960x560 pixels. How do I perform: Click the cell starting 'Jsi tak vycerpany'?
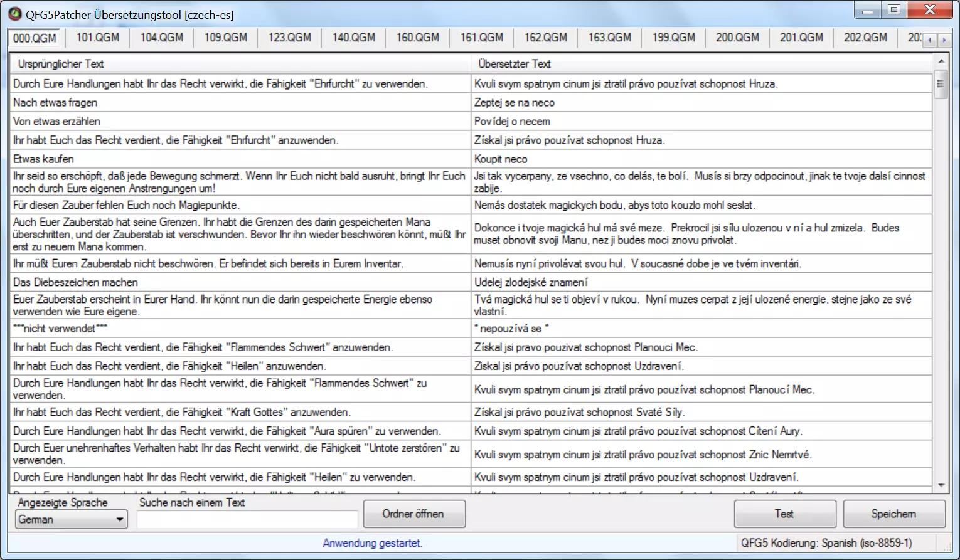click(x=701, y=182)
